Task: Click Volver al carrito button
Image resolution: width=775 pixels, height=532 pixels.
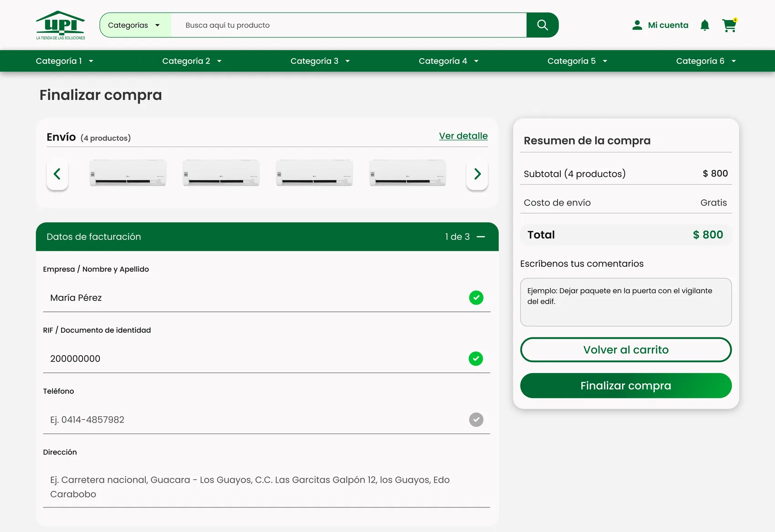Action: [626, 350]
